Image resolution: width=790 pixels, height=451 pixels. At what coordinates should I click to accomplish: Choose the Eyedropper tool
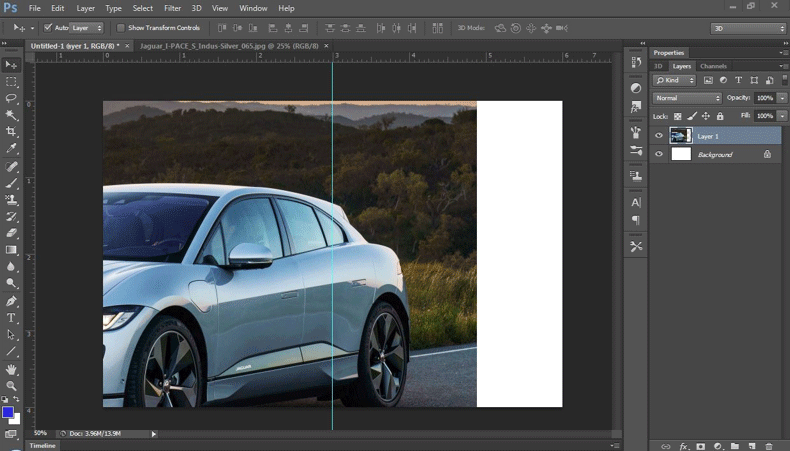[x=12, y=149]
